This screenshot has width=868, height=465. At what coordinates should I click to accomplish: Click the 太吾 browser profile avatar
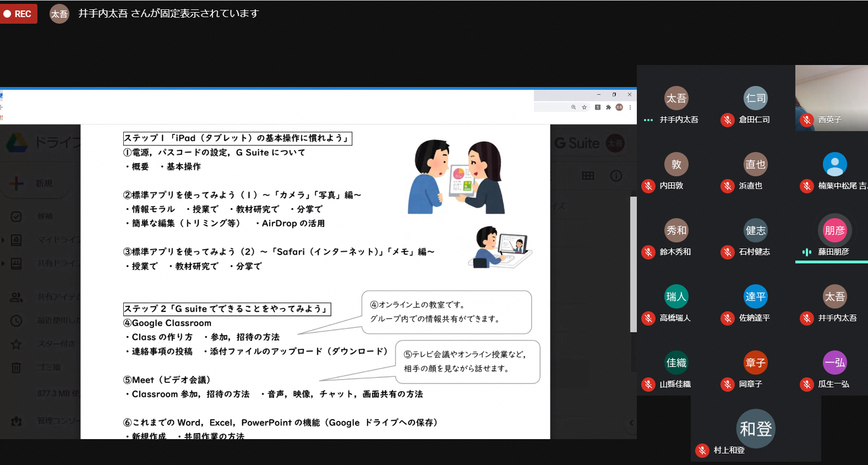619,107
